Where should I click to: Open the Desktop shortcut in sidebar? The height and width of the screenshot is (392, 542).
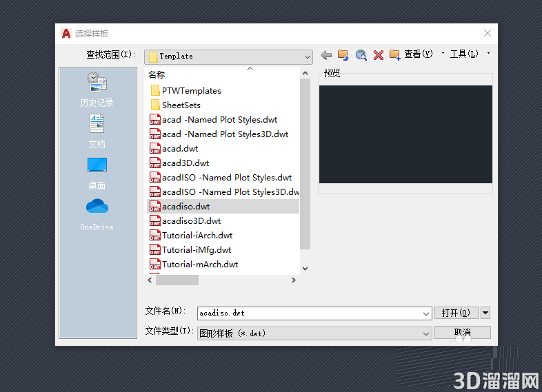[x=97, y=174]
